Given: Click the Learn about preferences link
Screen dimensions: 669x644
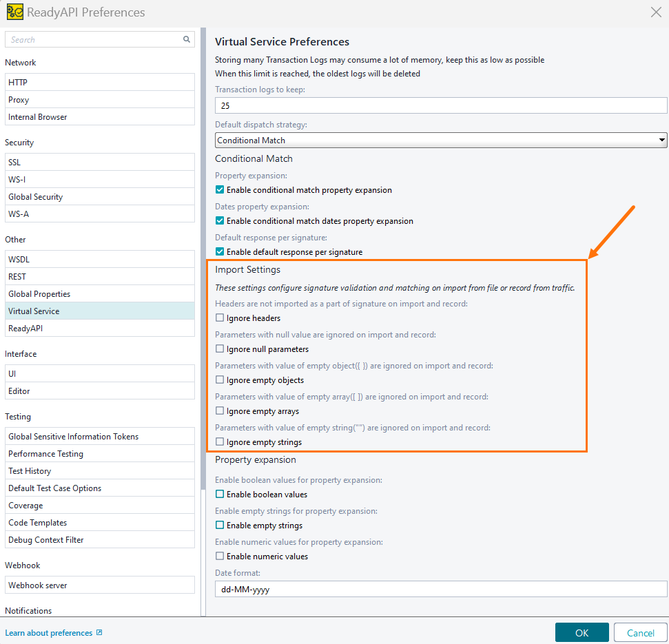Looking at the screenshot, I should [x=48, y=632].
